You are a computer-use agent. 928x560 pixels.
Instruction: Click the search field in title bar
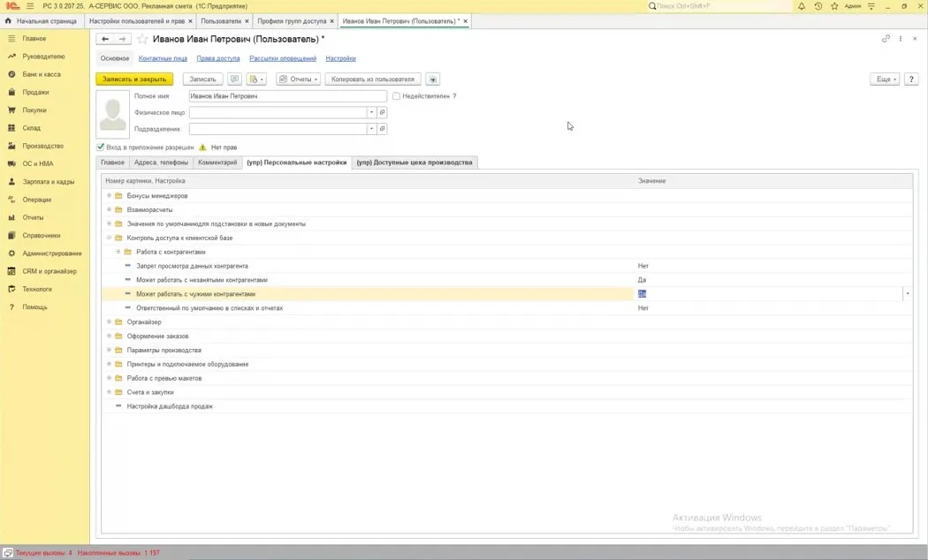point(719,6)
